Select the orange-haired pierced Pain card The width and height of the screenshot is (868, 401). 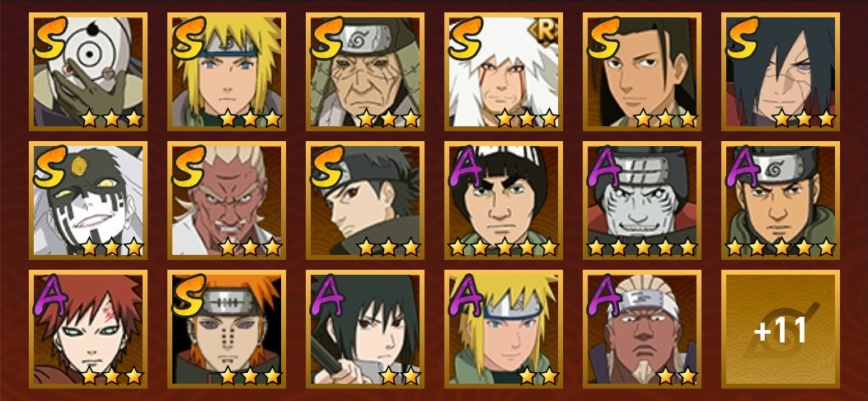tap(227, 328)
